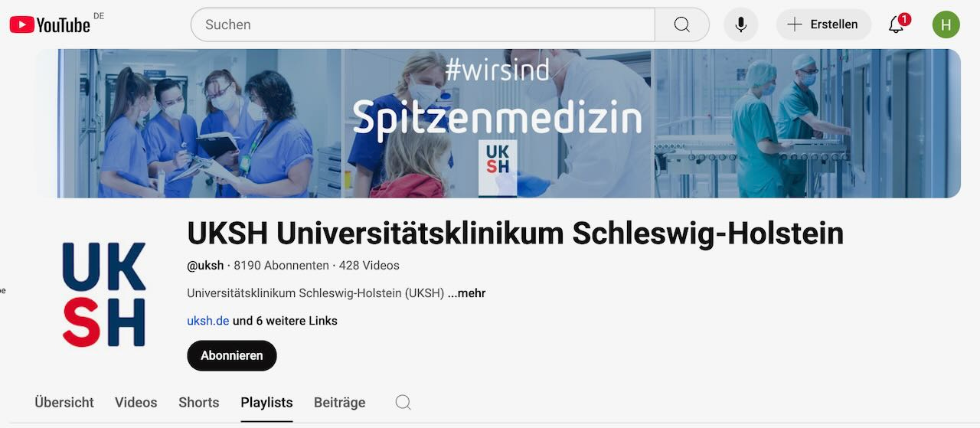Subscribe using the Abonnieren button

tap(232, 355)
